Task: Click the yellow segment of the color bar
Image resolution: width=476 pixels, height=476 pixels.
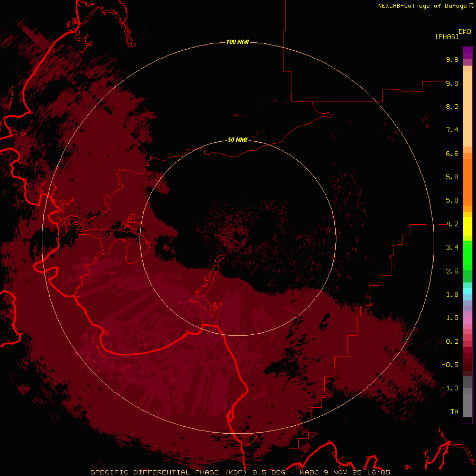Action: coord(467,226)
